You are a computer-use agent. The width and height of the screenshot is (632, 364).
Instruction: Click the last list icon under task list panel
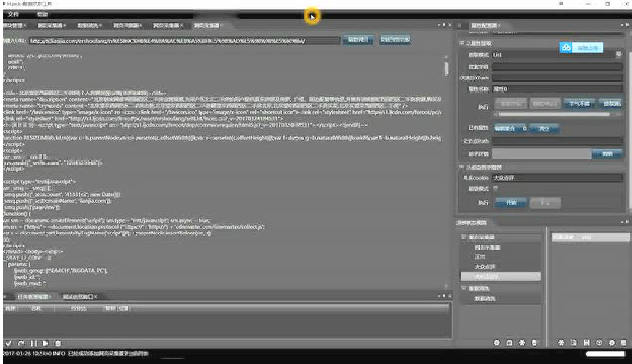624,343
